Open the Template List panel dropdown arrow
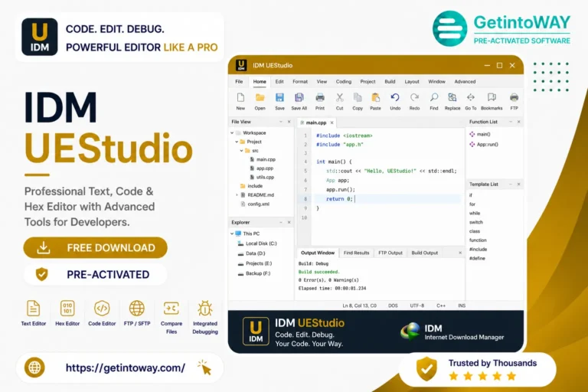Image resolution: width=588 pixels, height=392 pixels. click(511, 185)
